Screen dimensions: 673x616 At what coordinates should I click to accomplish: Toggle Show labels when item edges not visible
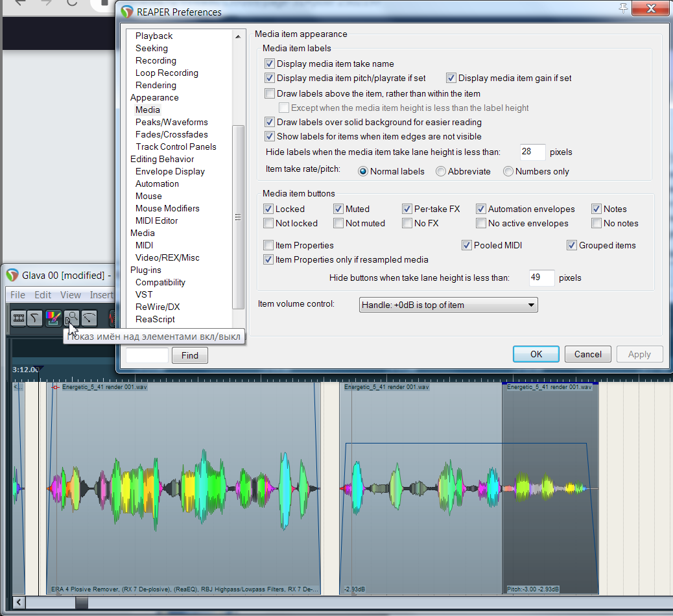pyautogui.click(x=270, y=137)
